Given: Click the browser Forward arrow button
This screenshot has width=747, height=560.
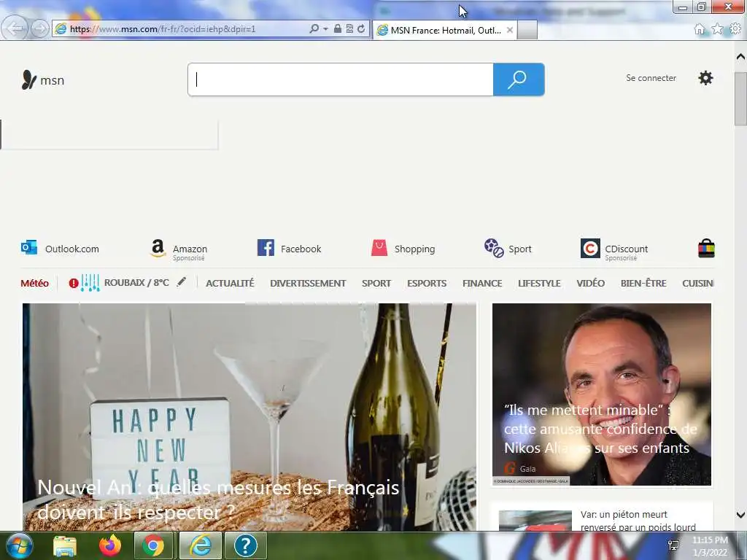Looking at the screenshot, I should 40,29.
